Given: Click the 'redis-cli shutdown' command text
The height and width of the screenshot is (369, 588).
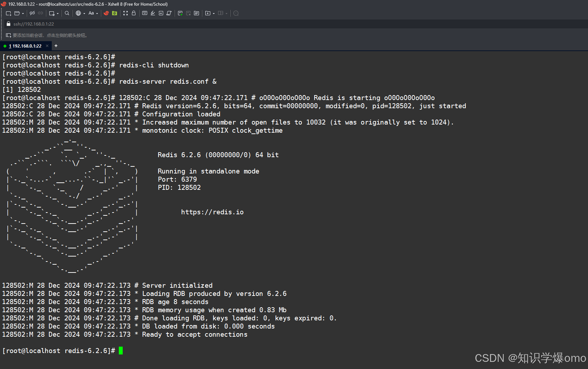Looking at the screenshot, I should pos(154,65).
